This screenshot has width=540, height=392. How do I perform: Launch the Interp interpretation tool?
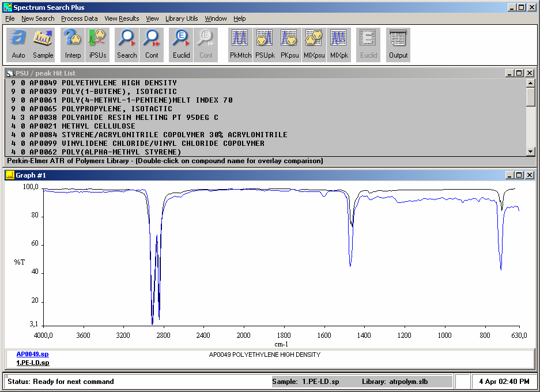coord(73,45)
